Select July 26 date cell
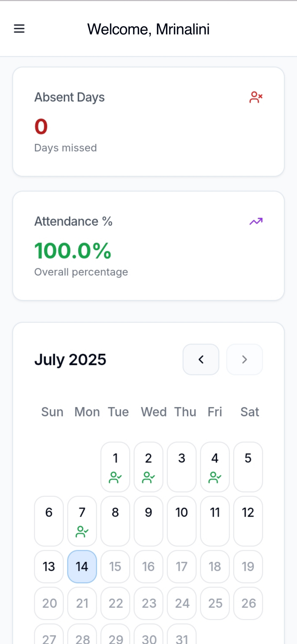The image size is (297, 644). pyautogui.click(x=248, y=603)
